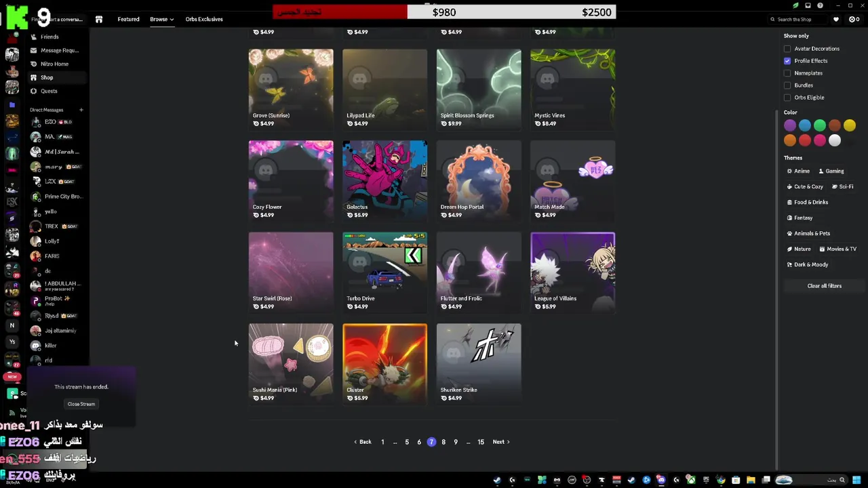868x488 pixels.
Task: Enable the Bundles filter
Action: coord(787,85)
